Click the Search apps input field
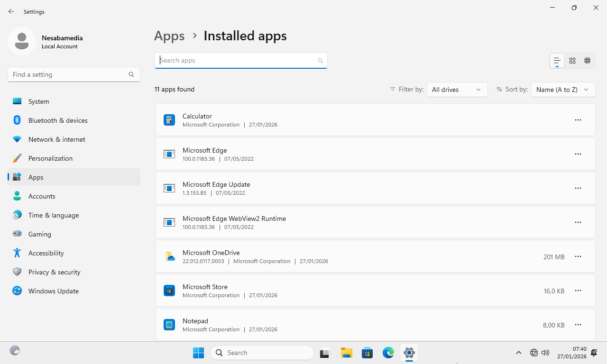Image resolution: width=607 pixels, height=364 pixels. point(237,61)
